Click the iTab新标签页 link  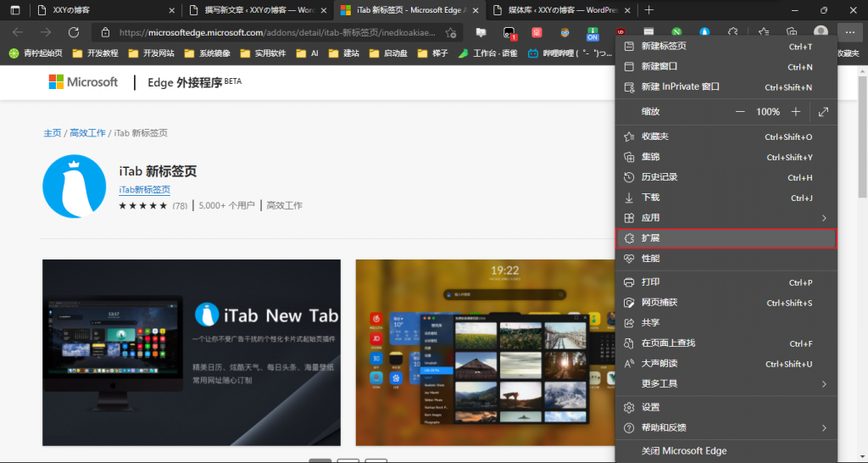pyautogui.click(x=144, y=190)
